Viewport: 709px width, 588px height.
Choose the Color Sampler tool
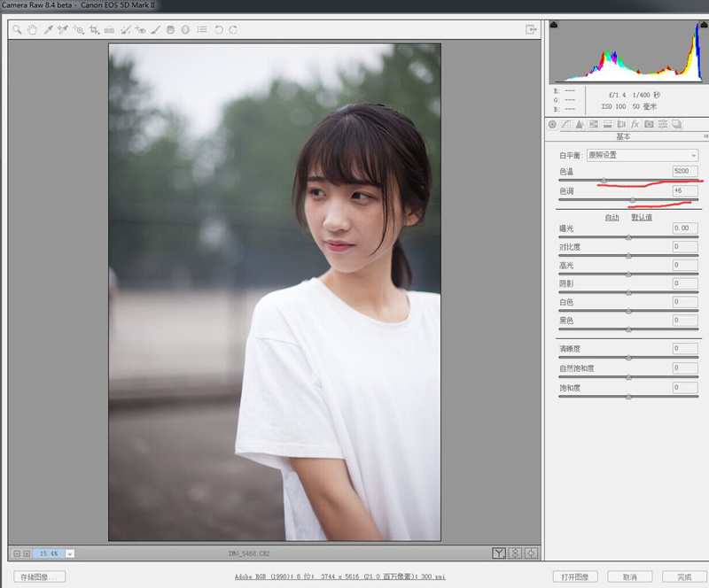(x=62, y=30)
